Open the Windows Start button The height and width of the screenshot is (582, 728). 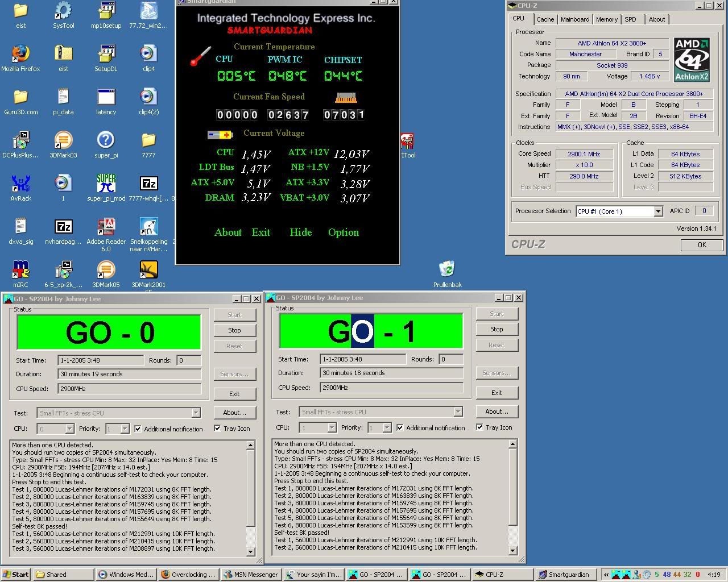point(16,575)
